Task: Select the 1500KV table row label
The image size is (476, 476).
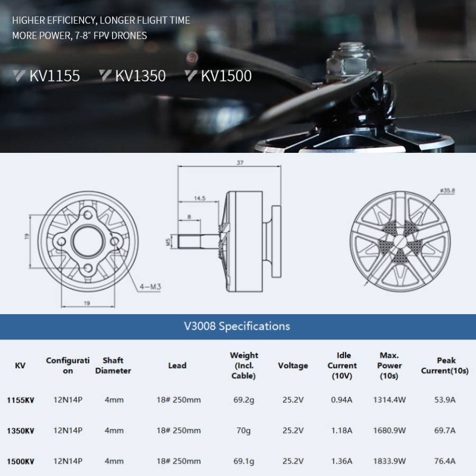Action: tap(21, 461)
